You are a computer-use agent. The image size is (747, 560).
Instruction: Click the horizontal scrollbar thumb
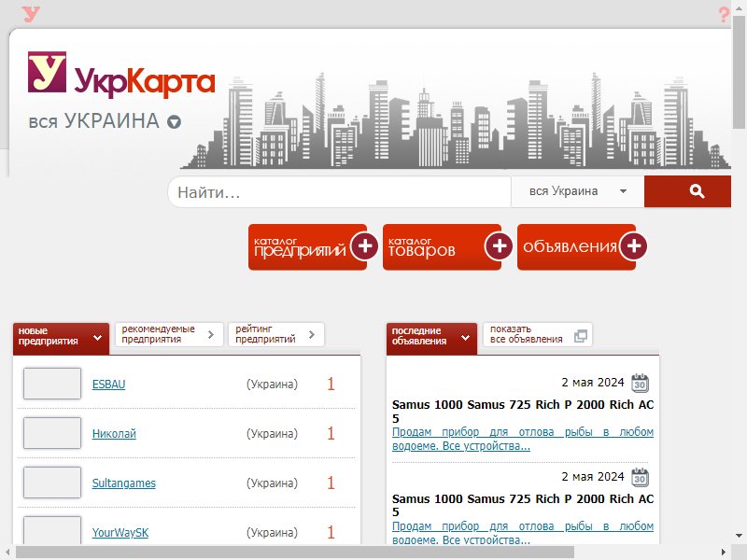coord(295,553)
